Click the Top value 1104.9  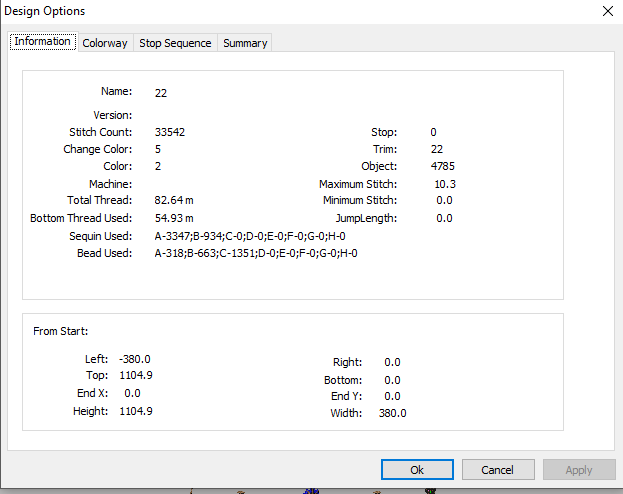pyautogui.click(x=136, y=375)
